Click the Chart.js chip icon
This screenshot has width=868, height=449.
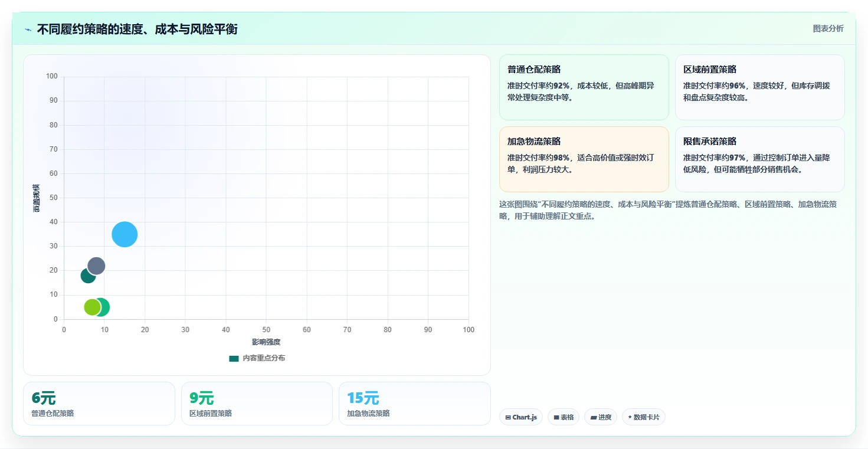(x=507, y=417)
